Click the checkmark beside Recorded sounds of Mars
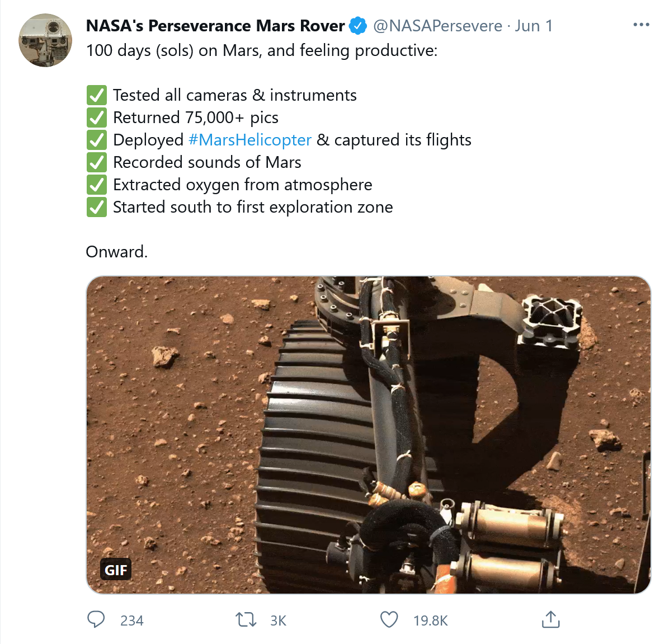669x644 pixels. (97, 162)
